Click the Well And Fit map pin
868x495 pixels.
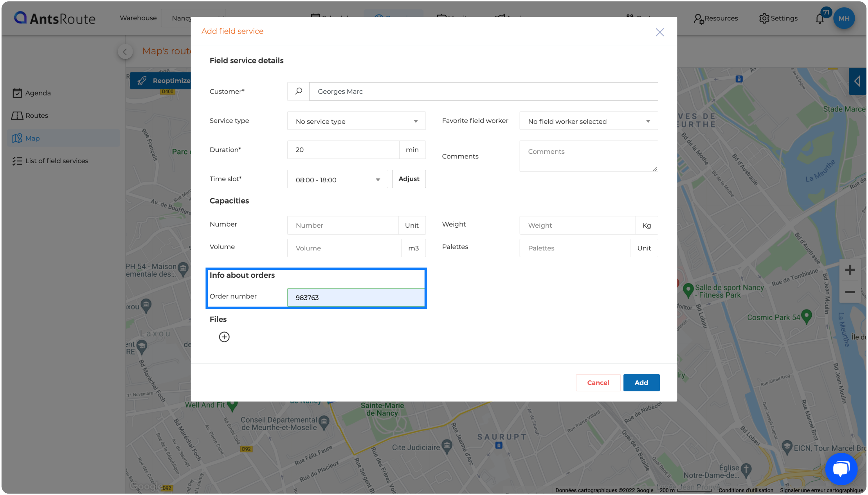tap(232, 405)
